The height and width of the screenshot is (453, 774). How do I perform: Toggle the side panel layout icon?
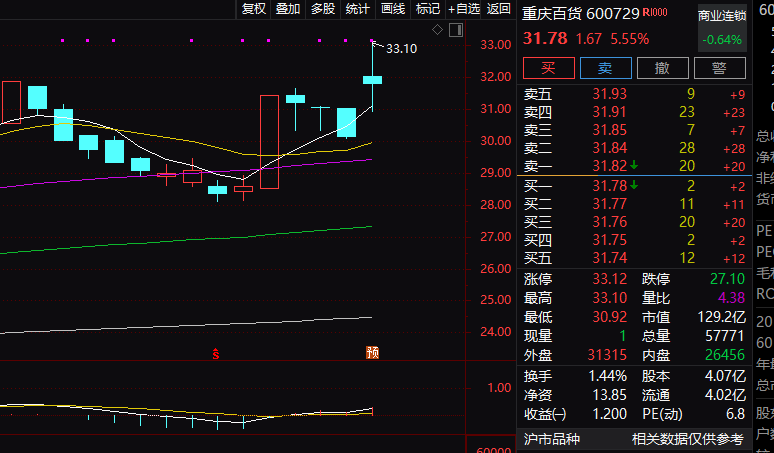point(456,30)
